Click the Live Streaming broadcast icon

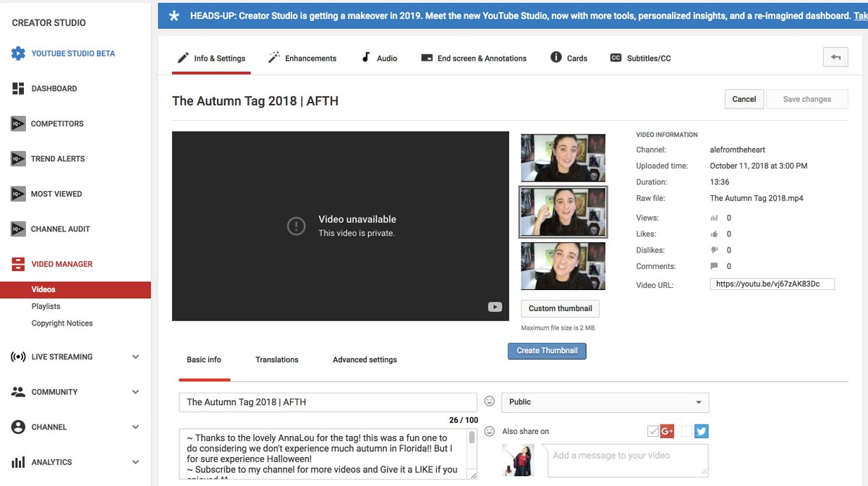pos(18,357)
